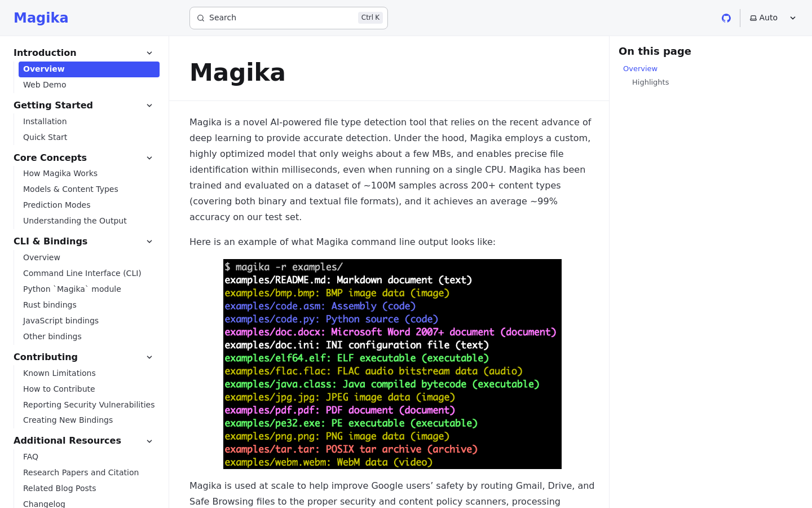Collapse the Getting Started section
The height and width of the screenshot is (508, 812).
coord(149,106)
